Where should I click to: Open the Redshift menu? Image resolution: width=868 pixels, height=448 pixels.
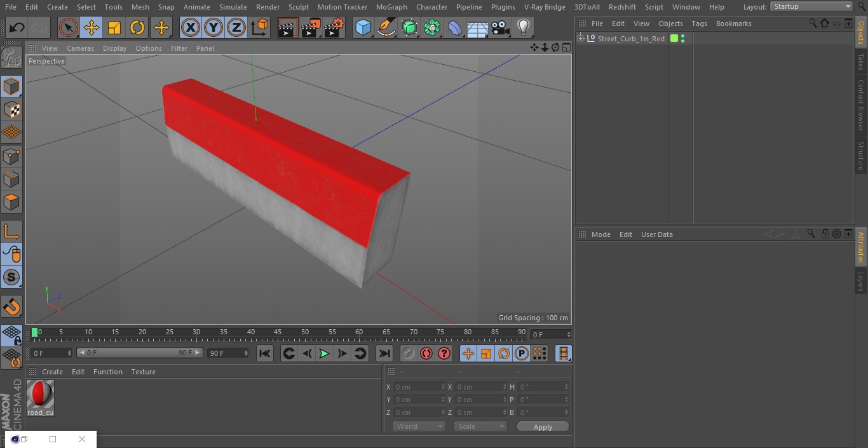[622, 7]
